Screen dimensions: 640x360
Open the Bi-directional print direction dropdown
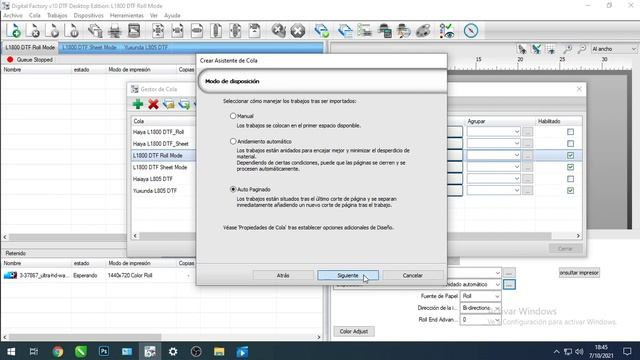(x=480, y=308)
